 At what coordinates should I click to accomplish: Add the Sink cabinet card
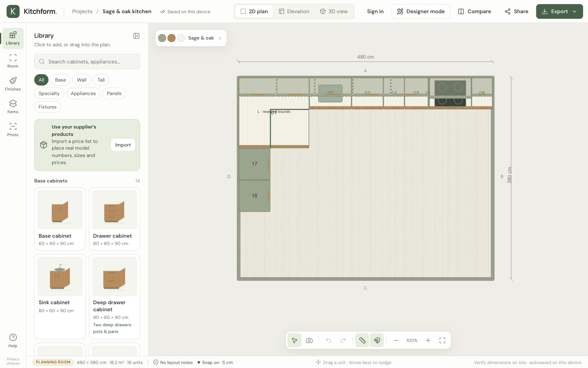pyautogui.click(x=60, y=297)
